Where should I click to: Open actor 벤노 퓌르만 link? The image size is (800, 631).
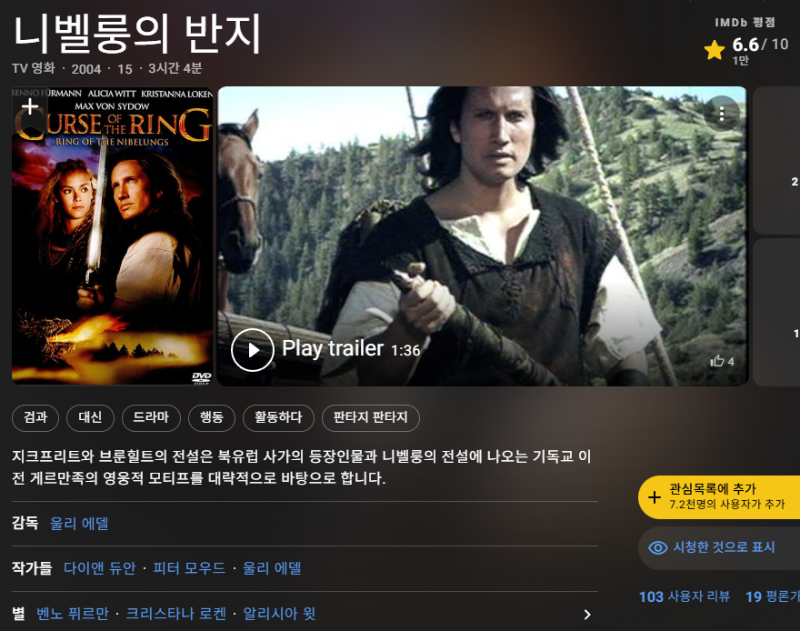coord(72,613)
